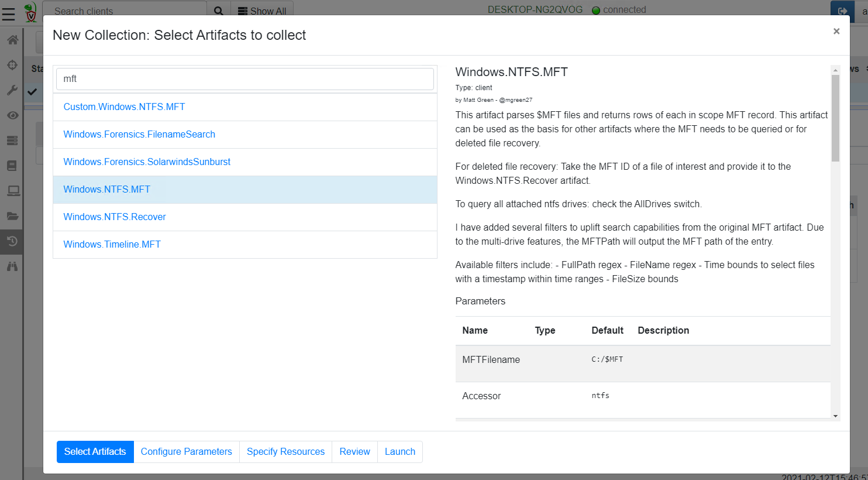
Task: Switch to Configure Parameters step
Action: (x=186, y=452)
